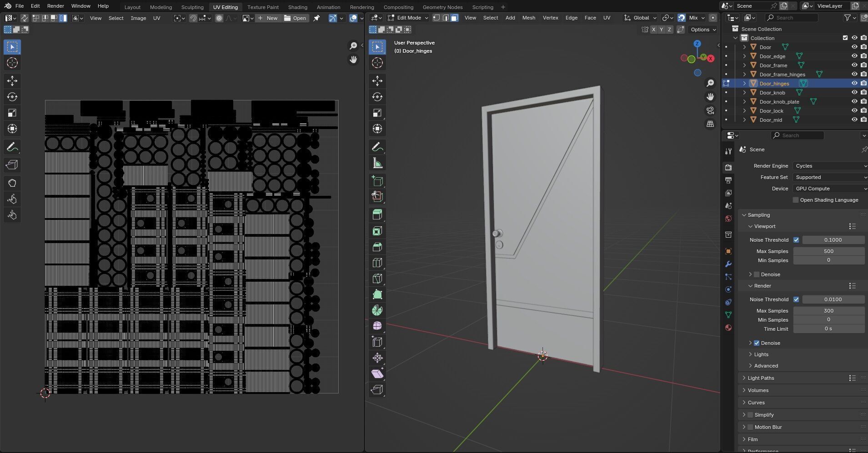Switch to the Geometry Nodes workspace tab
This screenshot has width=868, height=453.
click(x=442, y=7)
